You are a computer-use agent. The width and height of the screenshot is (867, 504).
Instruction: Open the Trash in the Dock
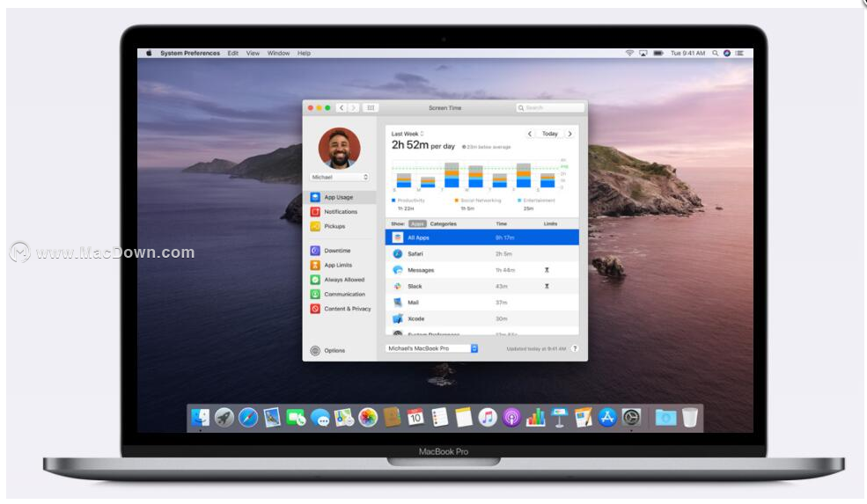689,418
